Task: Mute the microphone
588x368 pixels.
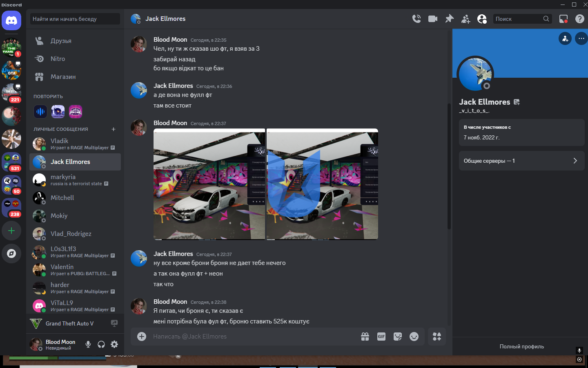Action: [88, 344]
